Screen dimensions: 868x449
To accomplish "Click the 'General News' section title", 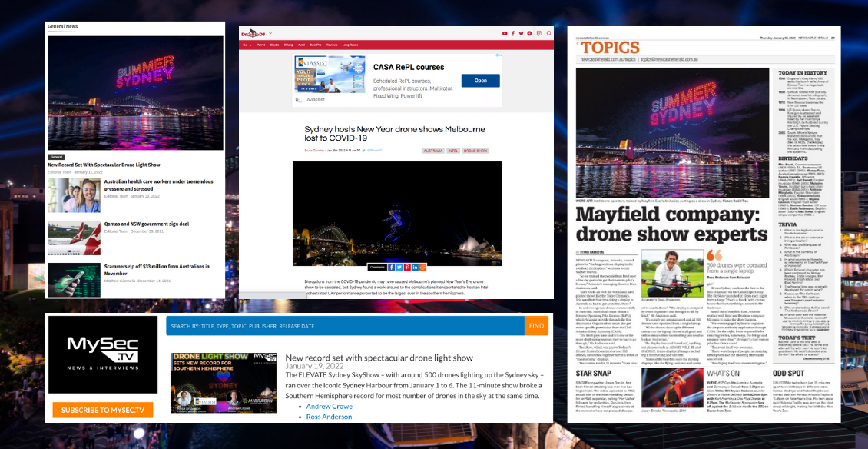I will (62, 26).
